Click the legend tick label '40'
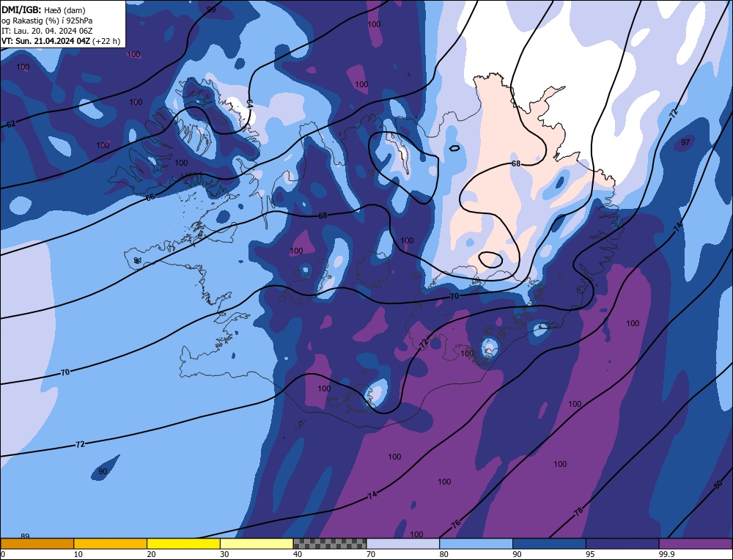The height and width of the screenshot is (560, 733). pos(298,554)
